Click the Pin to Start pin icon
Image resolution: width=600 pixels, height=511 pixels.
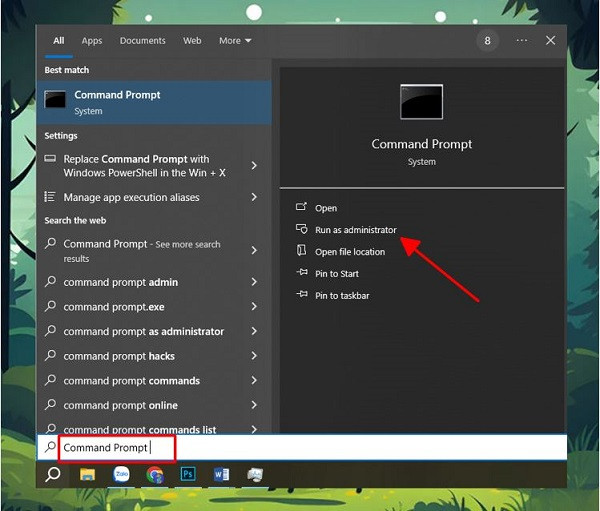302,272
